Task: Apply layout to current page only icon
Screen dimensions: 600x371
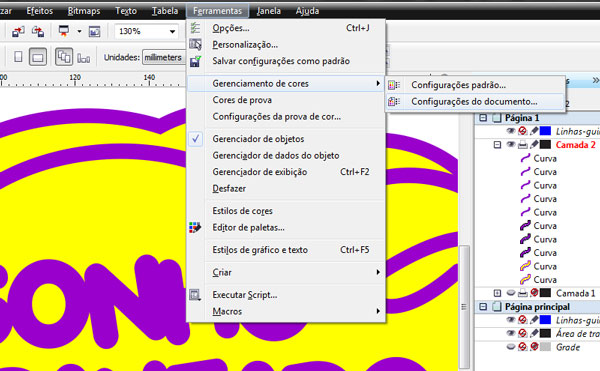Action: (x=83, y=58)
